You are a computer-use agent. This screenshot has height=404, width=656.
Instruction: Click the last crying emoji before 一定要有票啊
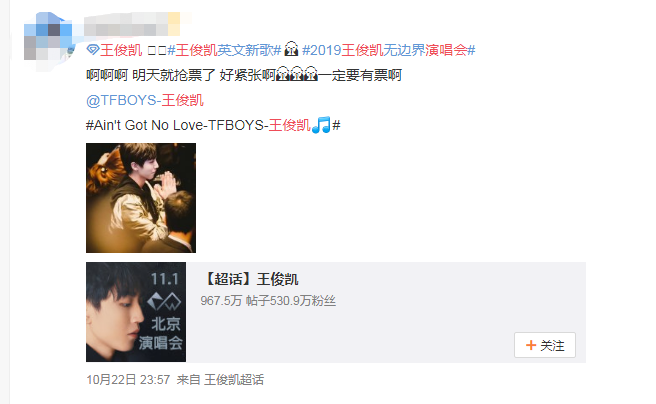click(x=311, y=74)
